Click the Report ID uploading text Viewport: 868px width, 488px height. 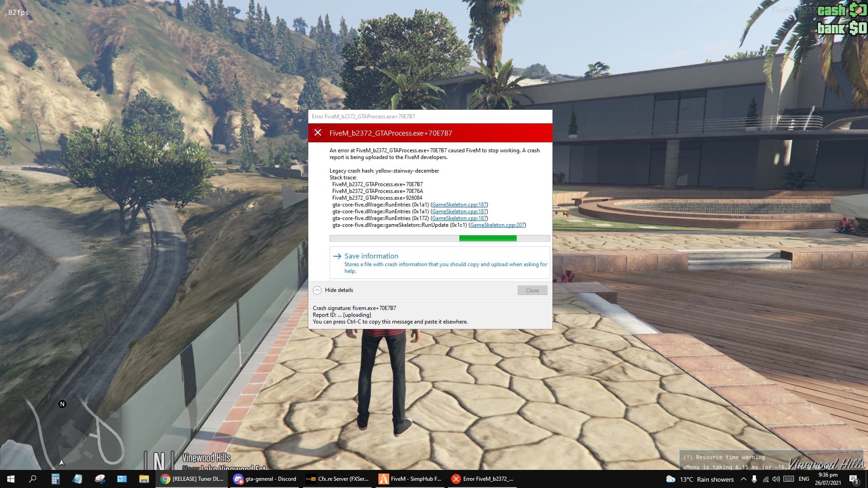tap(342, 315)
